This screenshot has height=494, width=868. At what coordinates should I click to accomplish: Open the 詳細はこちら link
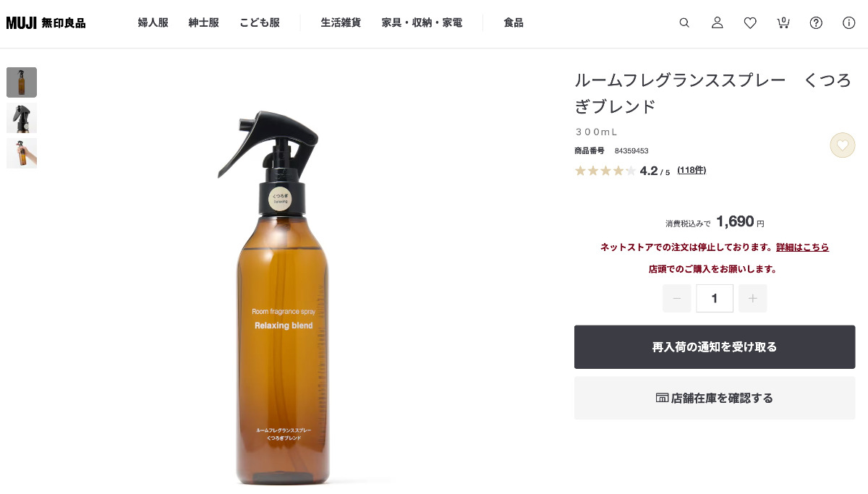803,247
